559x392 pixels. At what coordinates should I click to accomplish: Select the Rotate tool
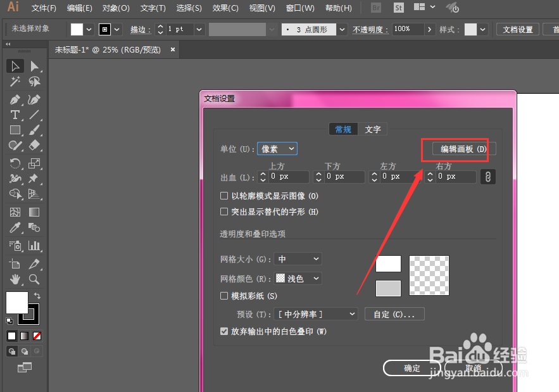15,163
